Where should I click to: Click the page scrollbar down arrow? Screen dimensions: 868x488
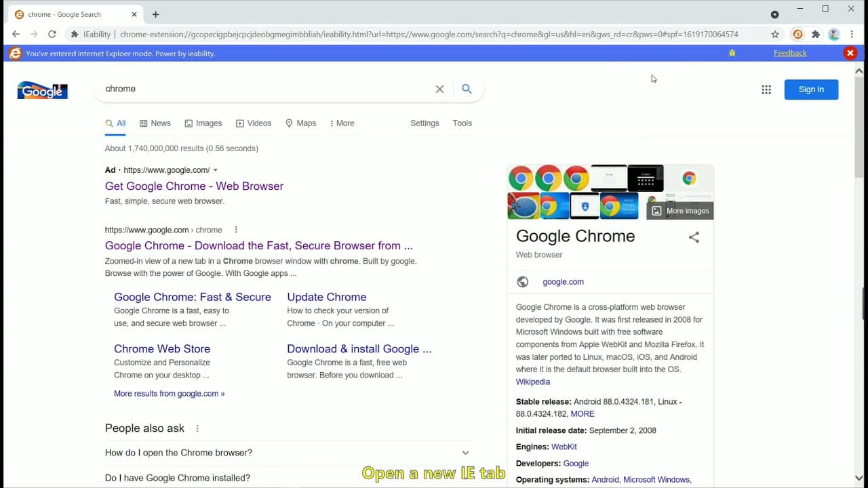(859, 478)
